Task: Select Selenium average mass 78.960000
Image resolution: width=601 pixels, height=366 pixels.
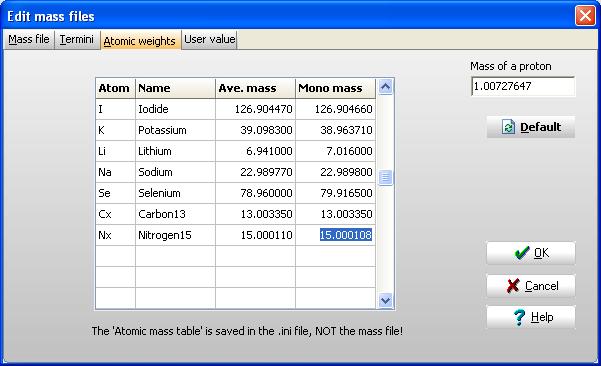Action: [x=255, y=193]
